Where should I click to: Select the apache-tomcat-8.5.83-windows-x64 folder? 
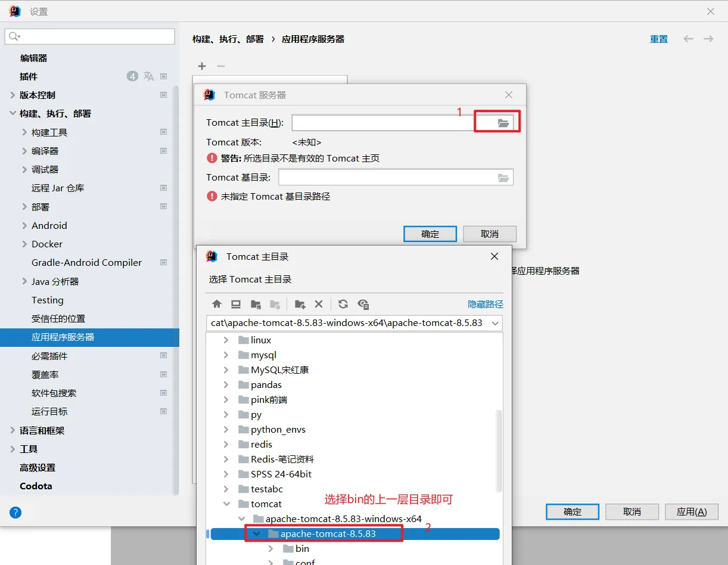click(344, 519)
